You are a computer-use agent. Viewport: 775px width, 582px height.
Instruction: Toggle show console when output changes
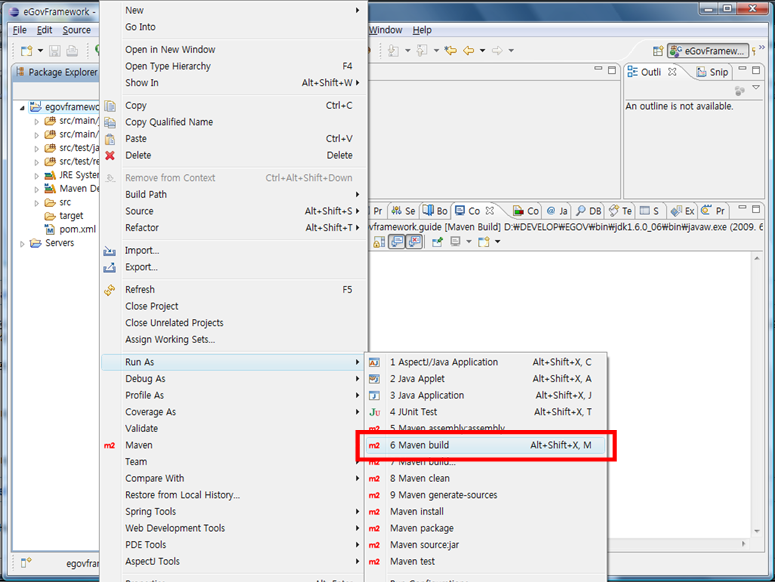[396, 242]
